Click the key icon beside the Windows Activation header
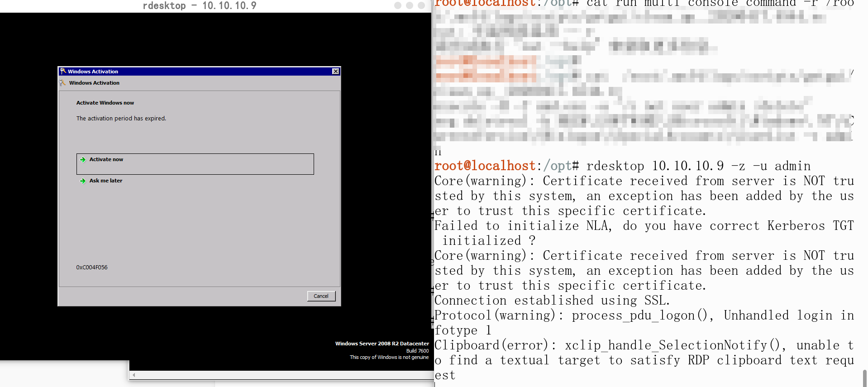The image size is (868, 387). [62, 83]
